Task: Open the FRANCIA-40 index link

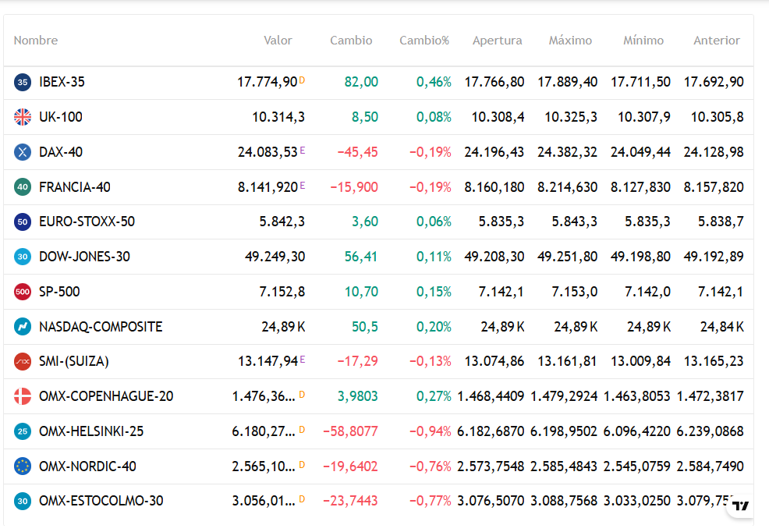Action: 75,187
